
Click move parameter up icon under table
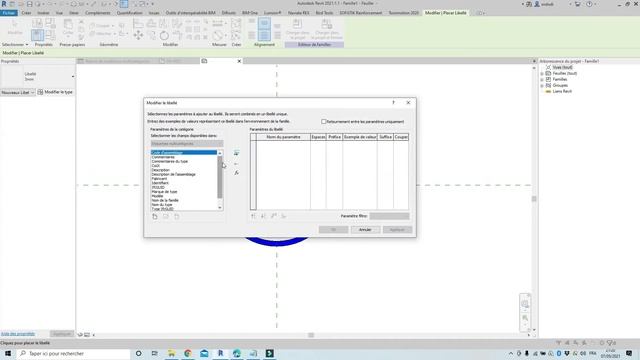(253, 216)
